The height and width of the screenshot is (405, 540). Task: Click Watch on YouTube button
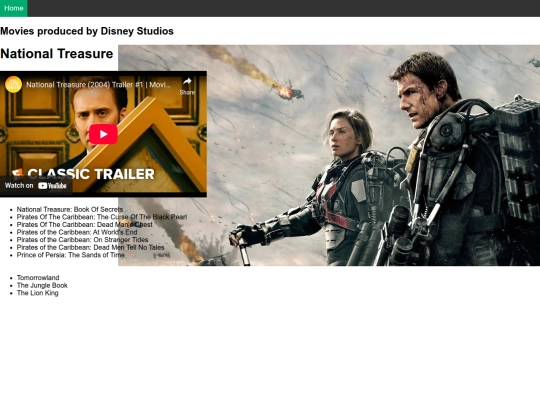tap(36, 186)
